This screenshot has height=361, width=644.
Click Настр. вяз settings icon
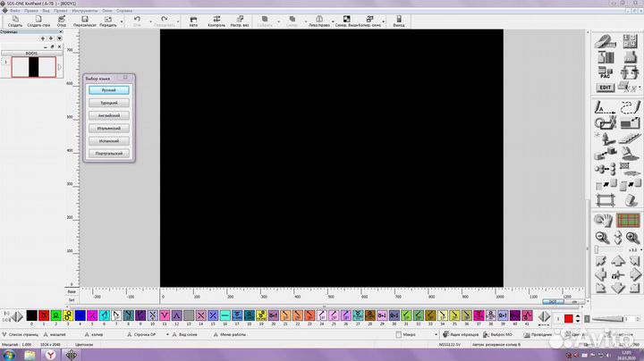240,21
